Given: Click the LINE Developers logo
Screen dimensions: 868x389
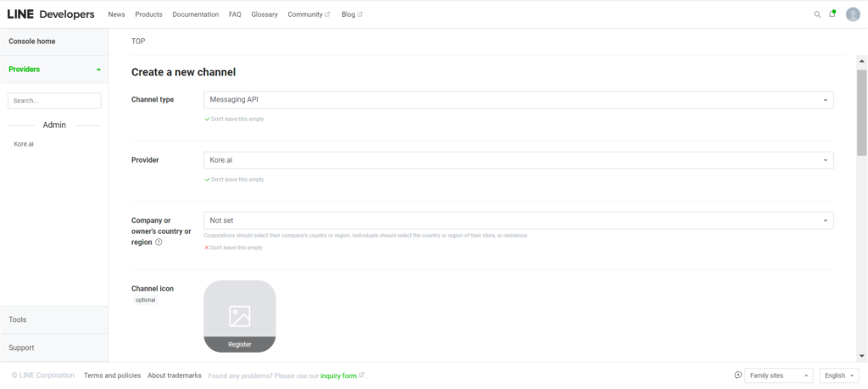Looking at the screenshot, I should tap(50, 14).
